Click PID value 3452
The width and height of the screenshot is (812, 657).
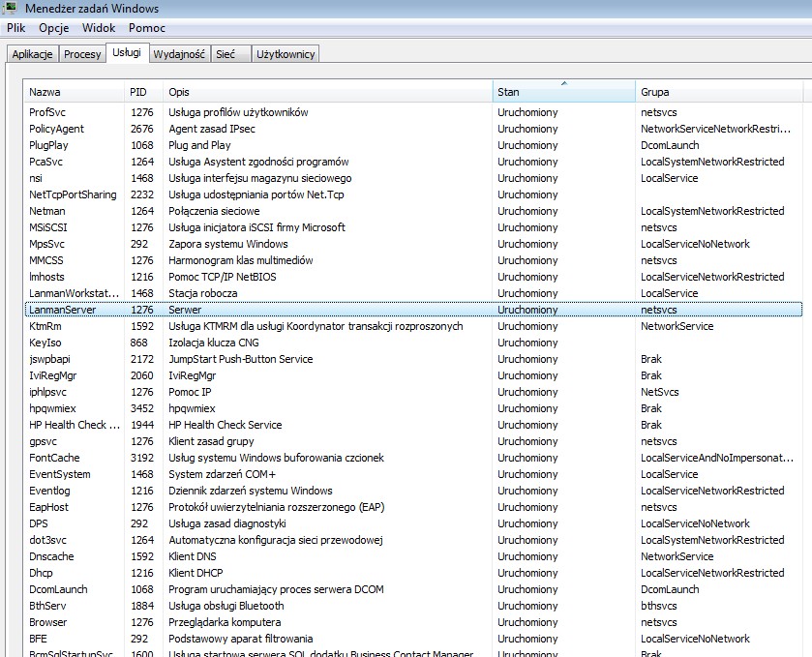click(x=142, y=408)
